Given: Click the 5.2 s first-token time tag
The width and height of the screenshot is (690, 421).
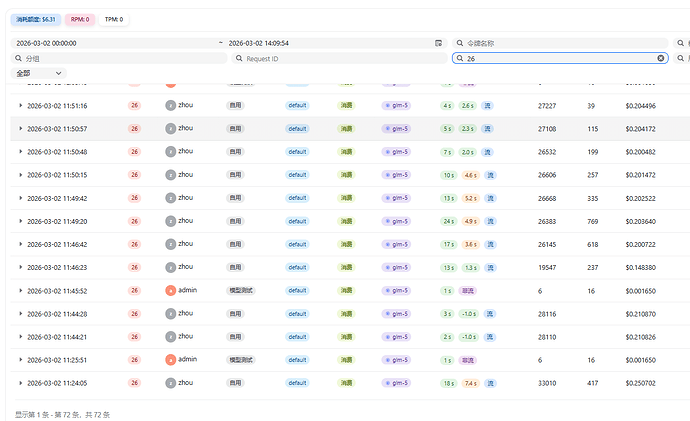Looking at the screenshot, I should (470, 198).
